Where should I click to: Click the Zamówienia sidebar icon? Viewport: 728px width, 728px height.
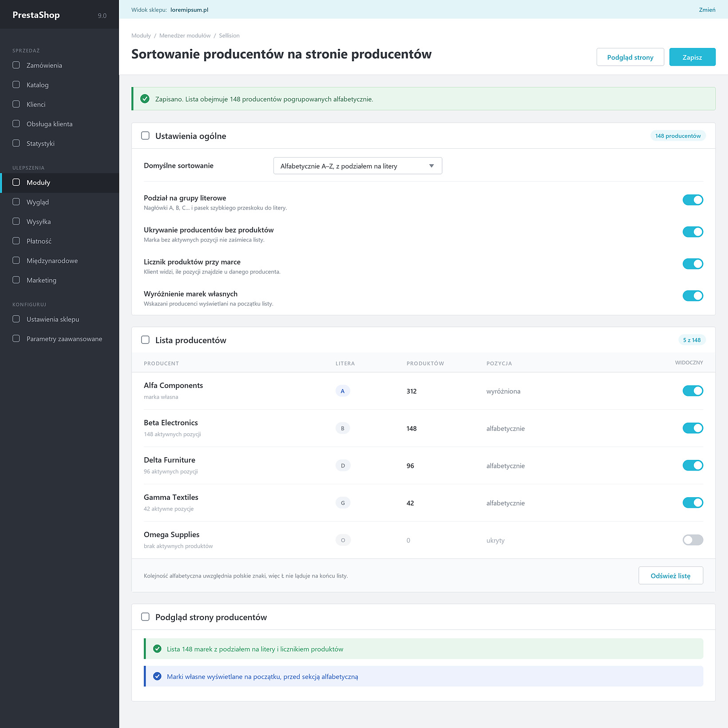pos(16,65)
